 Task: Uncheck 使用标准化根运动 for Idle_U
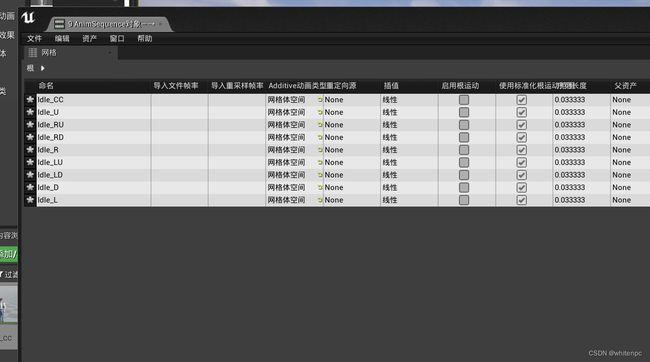coord(521,112)
